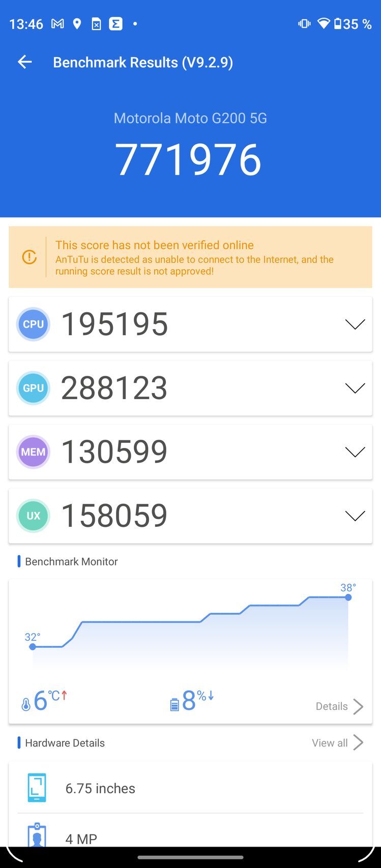Tap the GPU score badge icon
This screenshot has width=381, height=868.
pyautogui.click(x=33, y=388)
